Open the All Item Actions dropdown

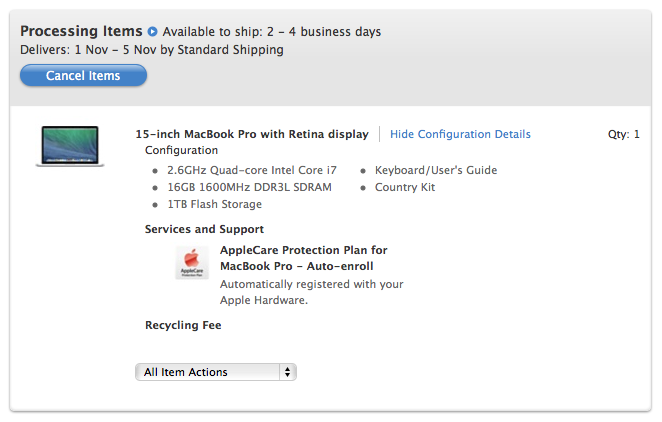[216, 372]
